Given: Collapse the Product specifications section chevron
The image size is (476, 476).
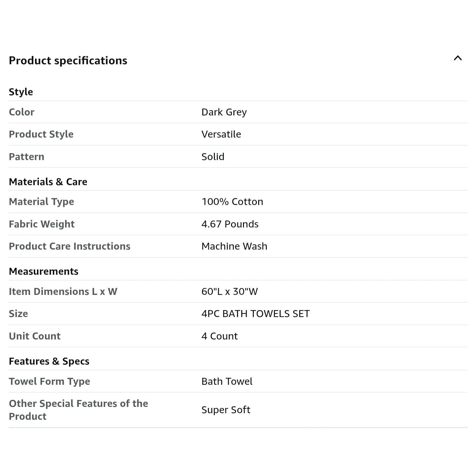Looking at the screenshot, I should (x=457, y=59).
